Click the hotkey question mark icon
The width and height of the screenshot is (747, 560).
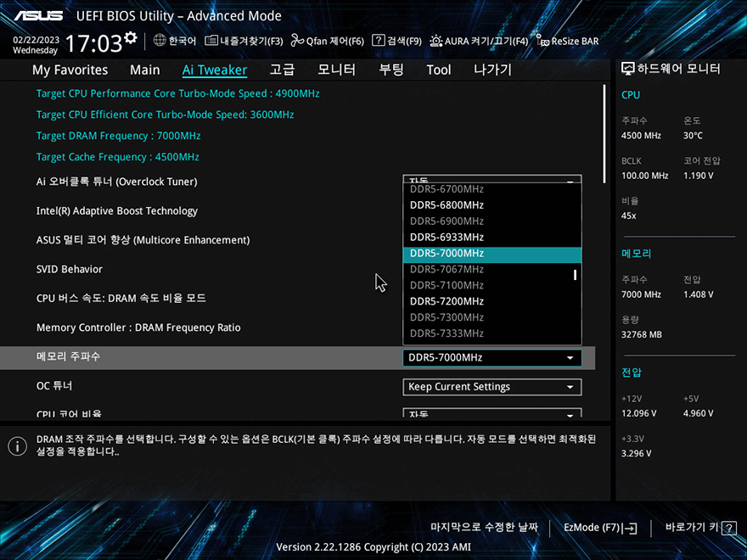[x=729, y=528]
